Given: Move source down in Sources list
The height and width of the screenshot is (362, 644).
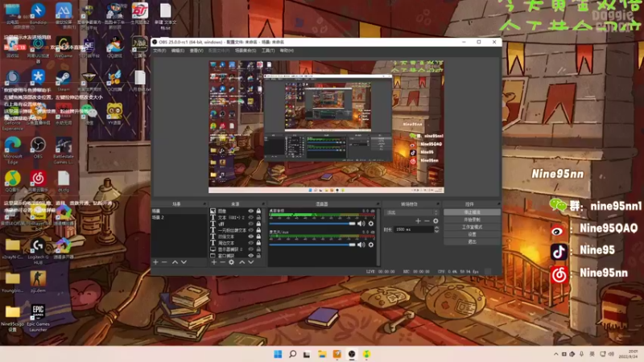Looking at the screenshot, I should (251, 262).
